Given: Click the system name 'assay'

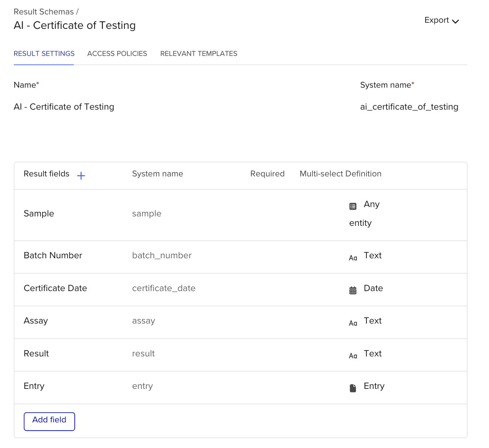Looking at the screenshot, I should (x=144, y=321).
